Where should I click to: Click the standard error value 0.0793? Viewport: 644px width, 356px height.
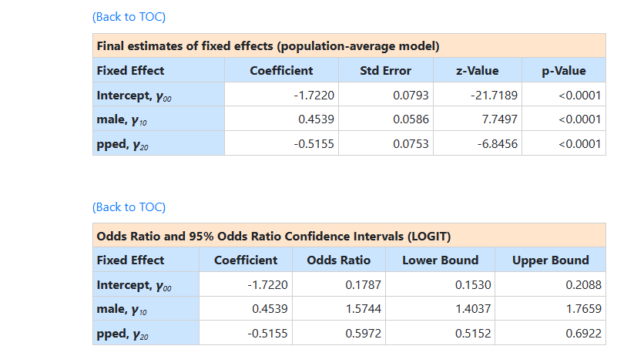[x=411, y=96]
